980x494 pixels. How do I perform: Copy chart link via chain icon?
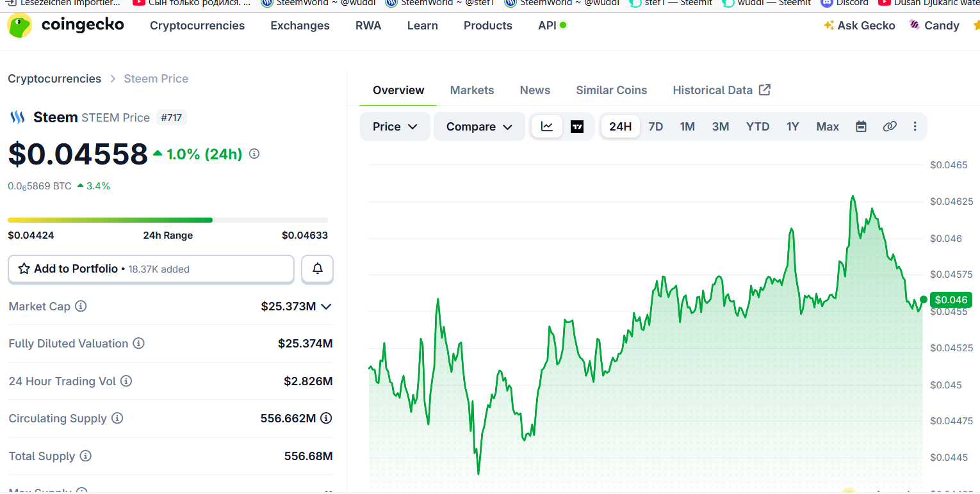pyautogui.click(x=890, y=127)
